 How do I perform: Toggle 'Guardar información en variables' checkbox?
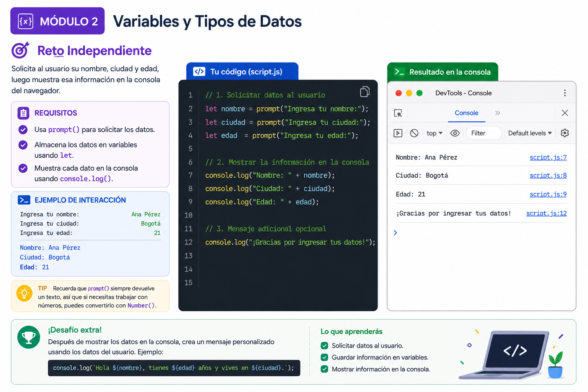click(325, 358)
